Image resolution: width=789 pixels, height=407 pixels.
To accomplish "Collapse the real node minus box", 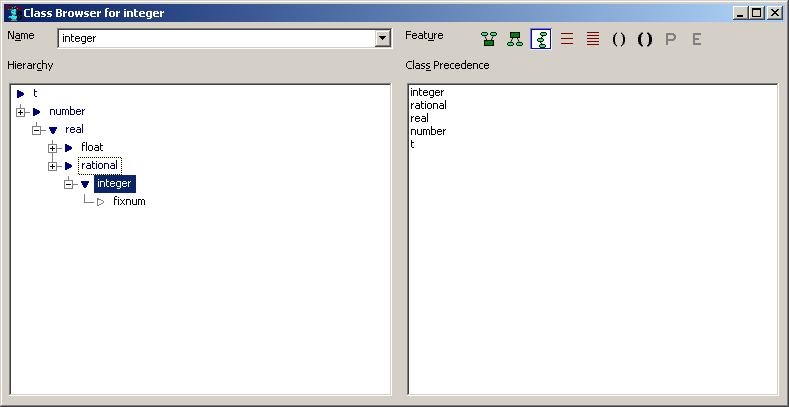I will click(x=36, y=130).
